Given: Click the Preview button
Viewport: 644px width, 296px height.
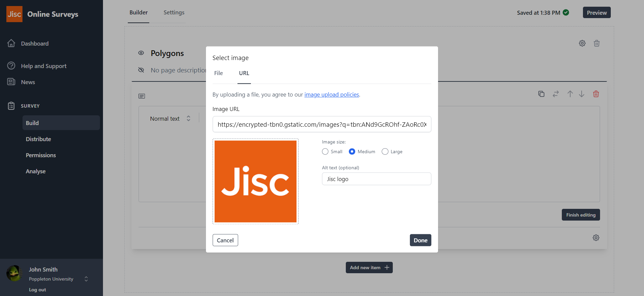Looking at the screenshot, I should pos(597,12).
